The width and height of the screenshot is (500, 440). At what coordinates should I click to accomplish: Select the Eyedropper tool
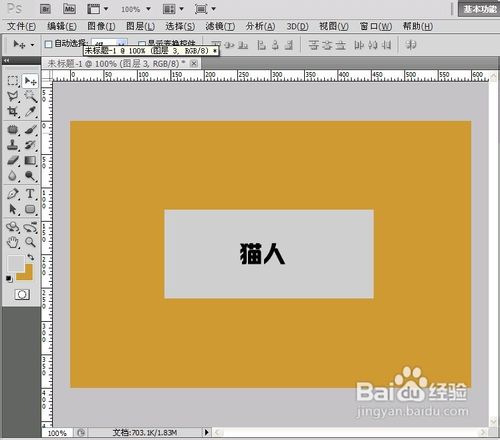[x=30, y=112]
